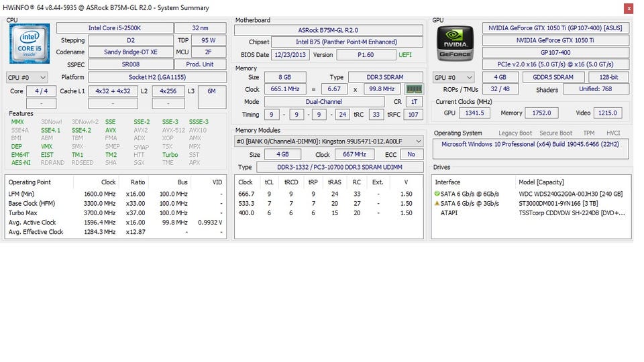
Task: Click the Prod. Unit field
Action: pyautogui.click(x=200, y=64)
